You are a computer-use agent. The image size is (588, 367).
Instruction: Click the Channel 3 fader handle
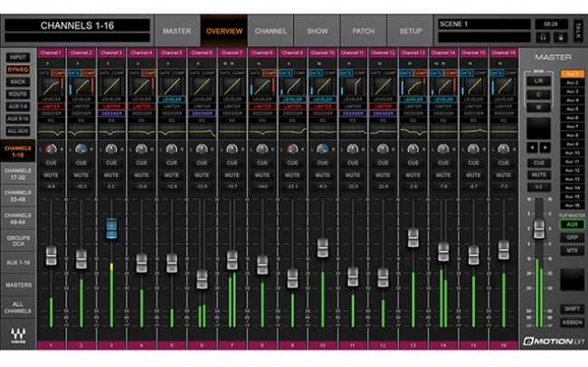click(111, 229)
